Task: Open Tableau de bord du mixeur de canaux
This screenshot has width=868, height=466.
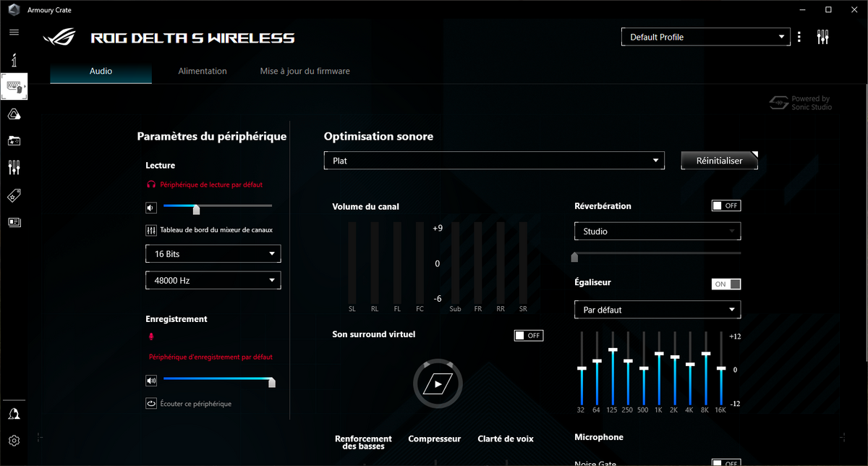Action: [216, 230]
